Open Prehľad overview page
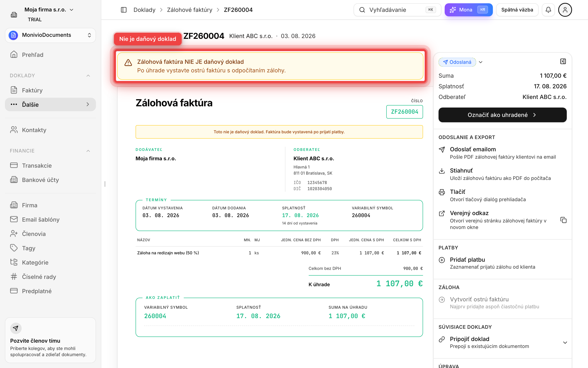This screenshot has height=368, width=588. coord(51,55)
